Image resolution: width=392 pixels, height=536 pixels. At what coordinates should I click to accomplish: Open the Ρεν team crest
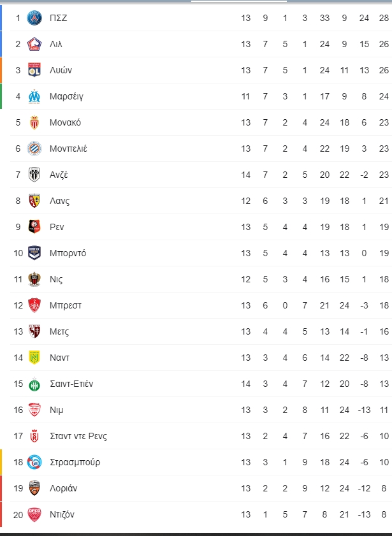pos(34,227)
